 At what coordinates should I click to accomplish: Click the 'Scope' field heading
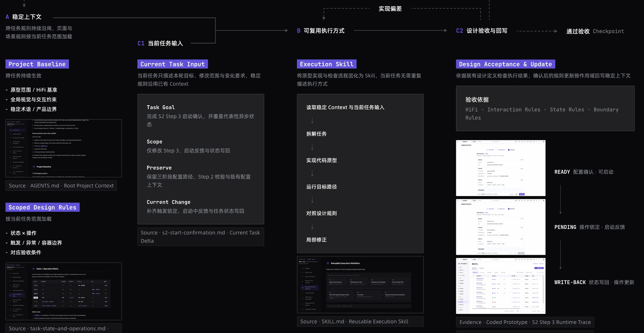click(154, 142)
